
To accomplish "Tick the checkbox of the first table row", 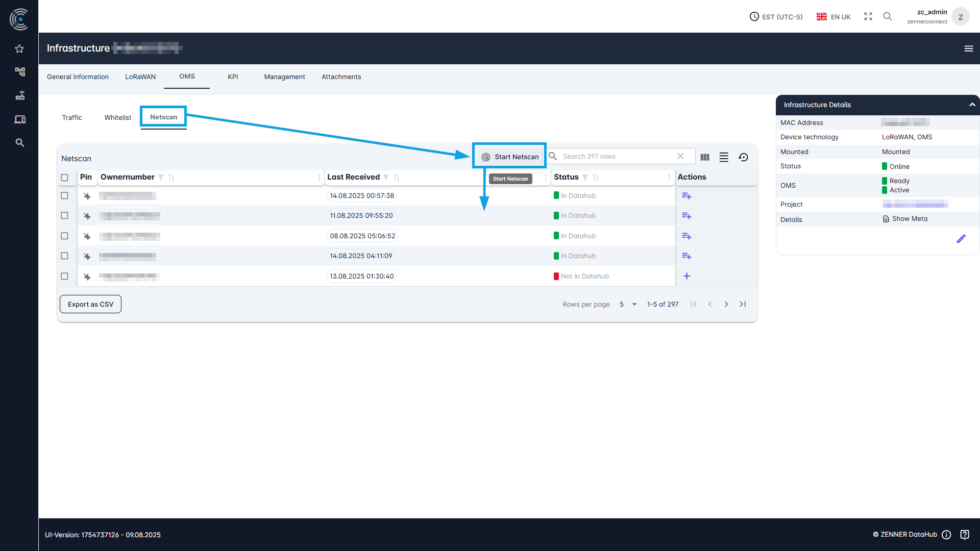I will tap(65, 195).
